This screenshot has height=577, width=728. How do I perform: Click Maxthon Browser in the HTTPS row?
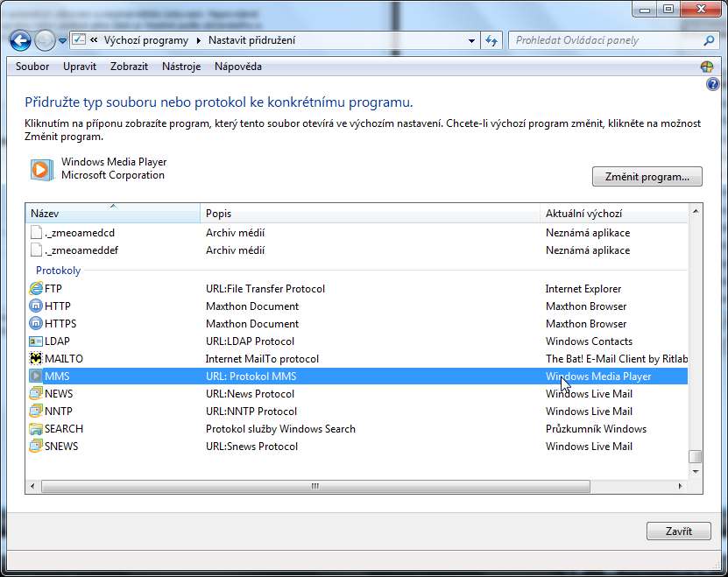click(586, 324)
